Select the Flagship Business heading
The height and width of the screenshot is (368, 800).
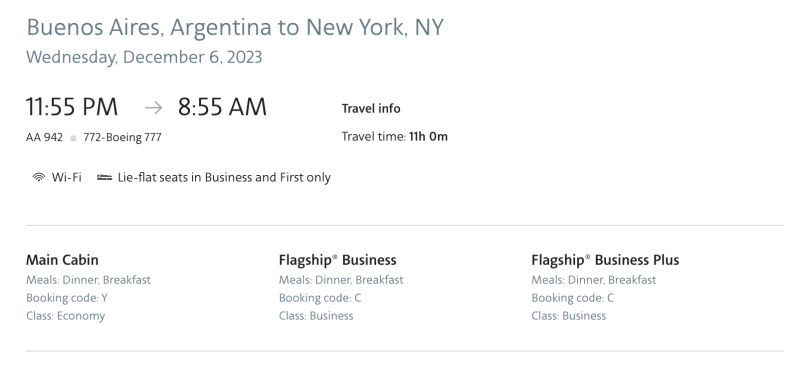pos(337,260)
